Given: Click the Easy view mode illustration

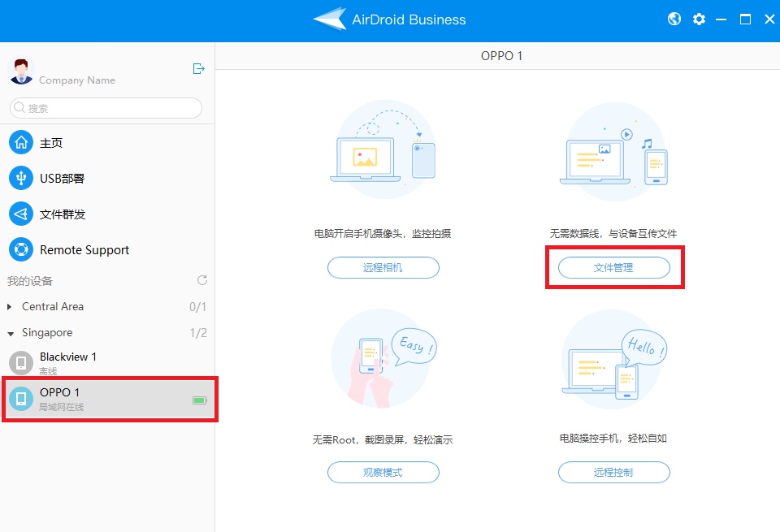Looking at the screenshot, I should pyautogui.click(x=383, y=358).
